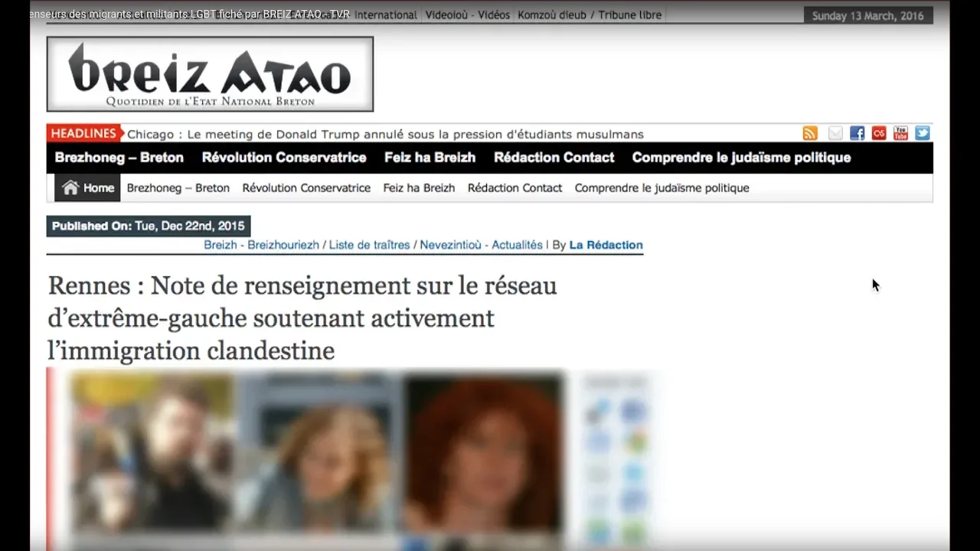The image size is (980, 551).
Task: Open Comprendre le judaïsme politique, black bar
Action: (741, 158)
